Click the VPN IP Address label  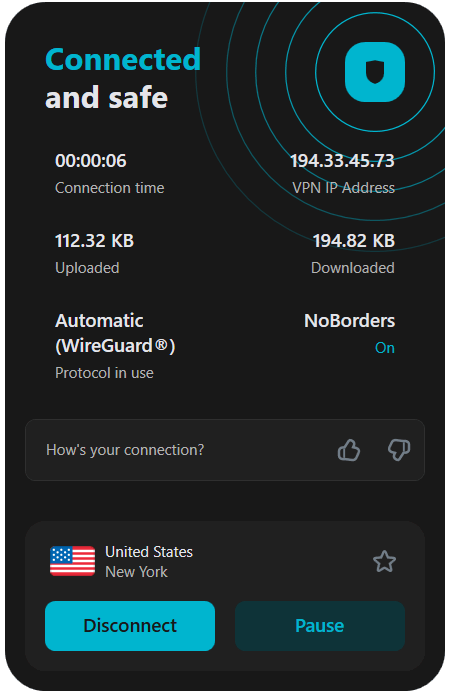344,188
